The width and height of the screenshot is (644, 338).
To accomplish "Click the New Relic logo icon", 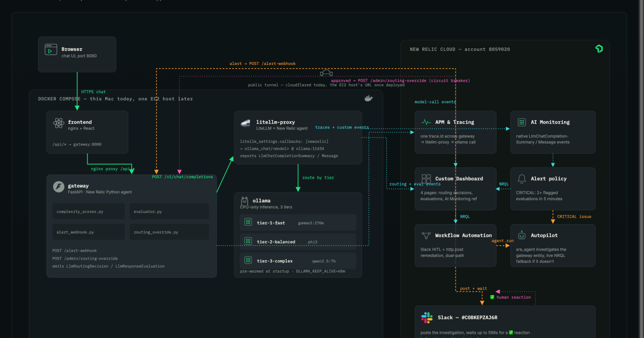I will [599, 49].
